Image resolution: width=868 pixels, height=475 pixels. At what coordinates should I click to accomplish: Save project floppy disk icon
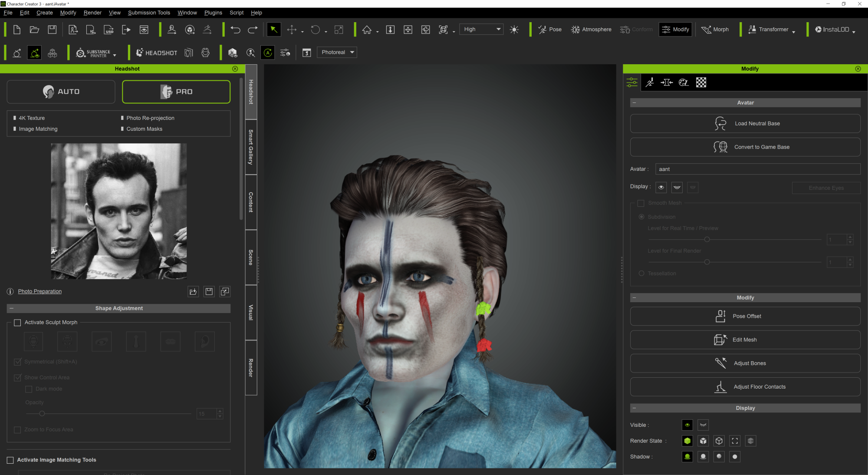[x=52, y=30]
